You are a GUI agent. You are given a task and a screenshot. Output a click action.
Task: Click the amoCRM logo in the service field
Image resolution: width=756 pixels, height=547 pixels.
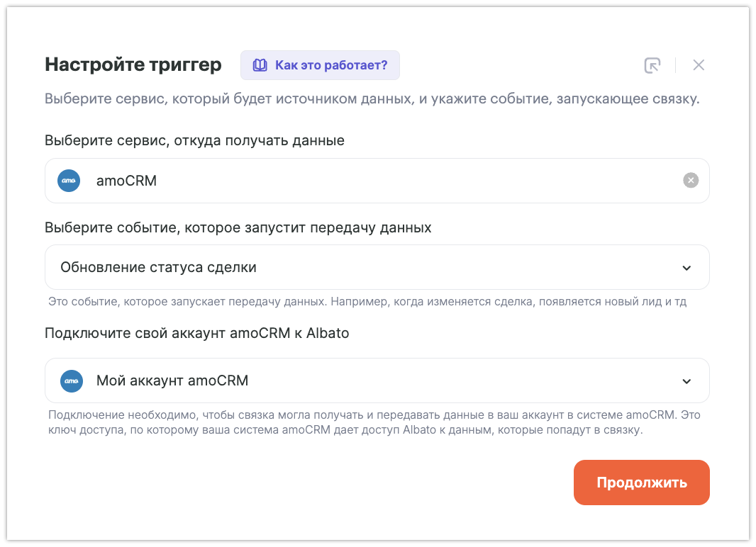[69, 181]
